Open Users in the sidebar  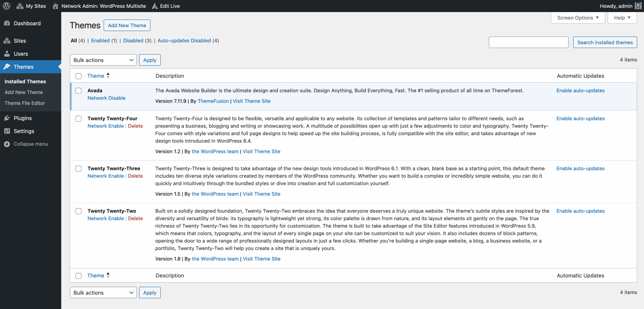click(x=21, y=54)
